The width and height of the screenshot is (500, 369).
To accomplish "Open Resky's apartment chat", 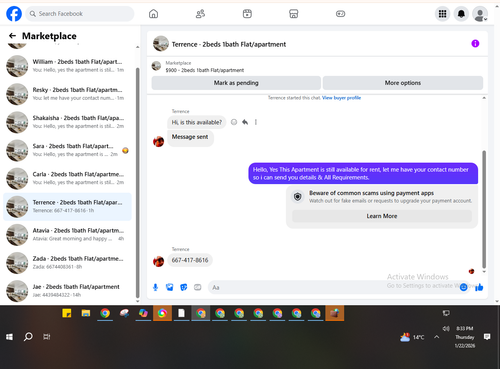I will pos(67,94).
